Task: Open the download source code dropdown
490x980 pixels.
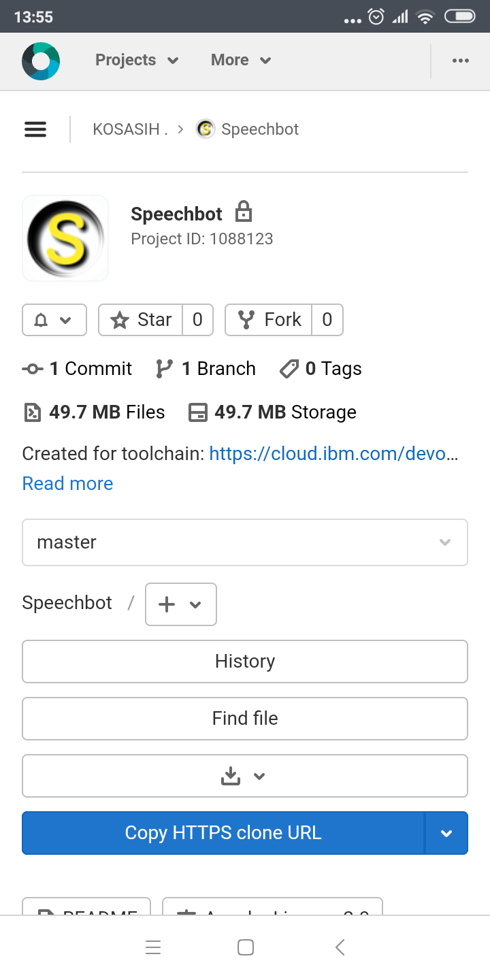Action: (x=245, y=776)
